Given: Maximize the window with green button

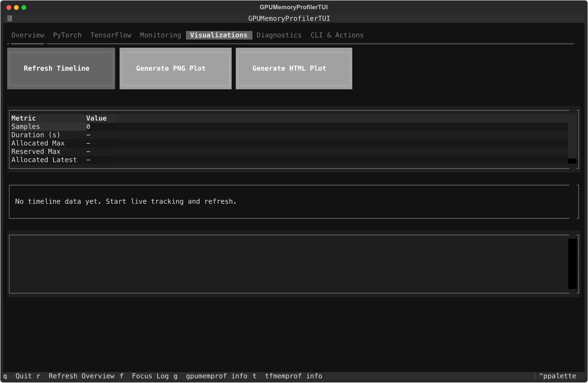Looking at the screenshot, I should [x=24, y=7].
